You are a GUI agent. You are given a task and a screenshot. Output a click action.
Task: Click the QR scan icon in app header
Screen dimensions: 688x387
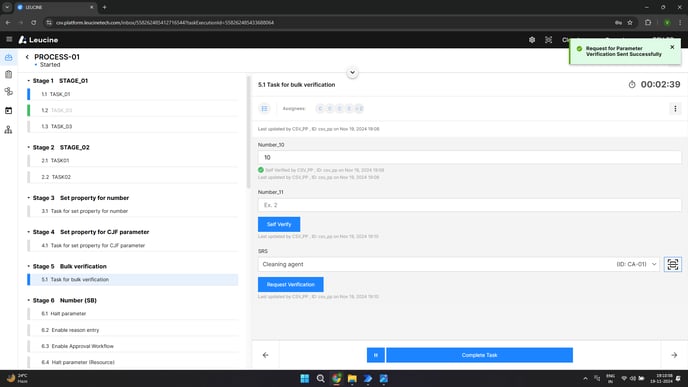(x=548, y=40)
